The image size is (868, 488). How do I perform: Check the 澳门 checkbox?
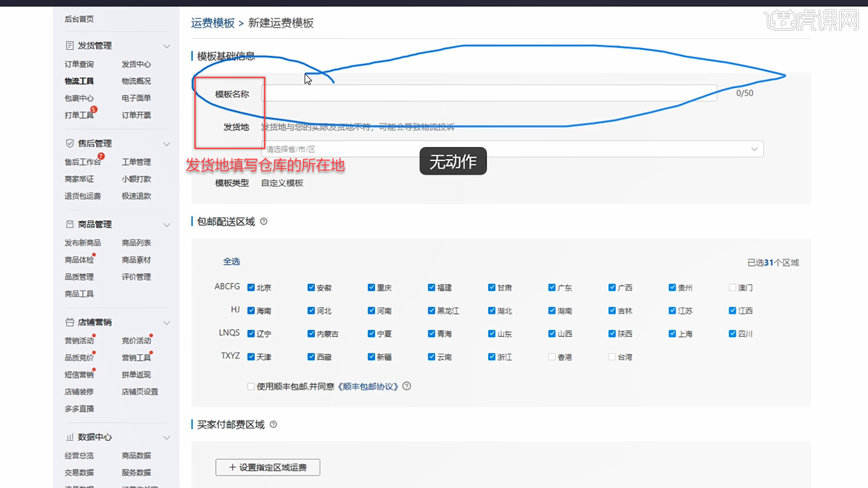[x=732, y=287]
